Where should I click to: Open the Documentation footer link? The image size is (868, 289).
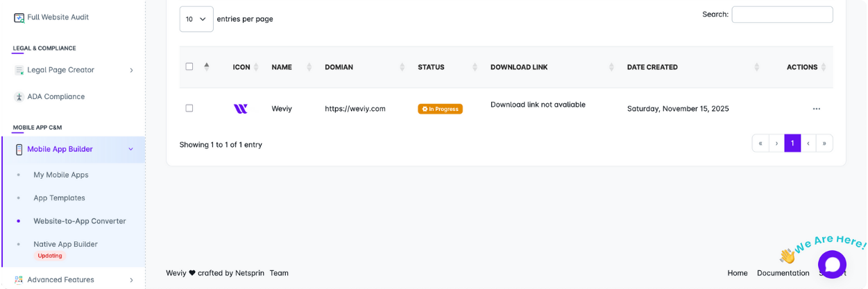(x=783, y=273)
